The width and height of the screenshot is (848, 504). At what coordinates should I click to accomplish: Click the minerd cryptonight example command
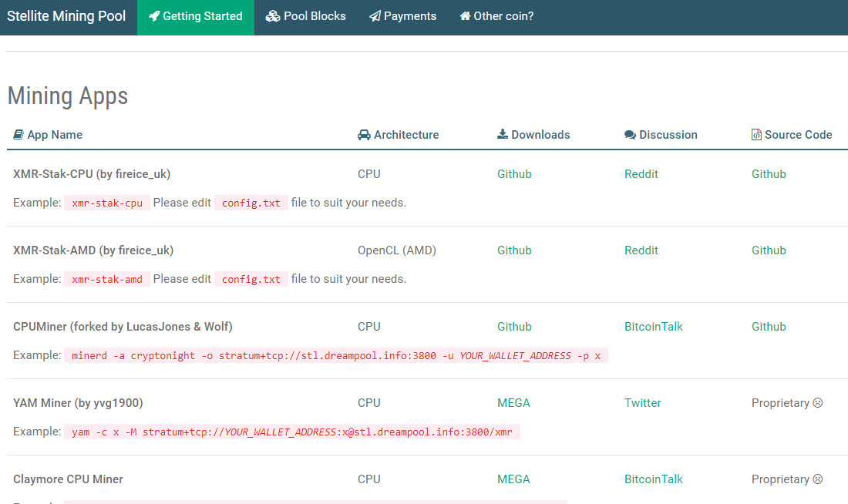tap(336, 356)
